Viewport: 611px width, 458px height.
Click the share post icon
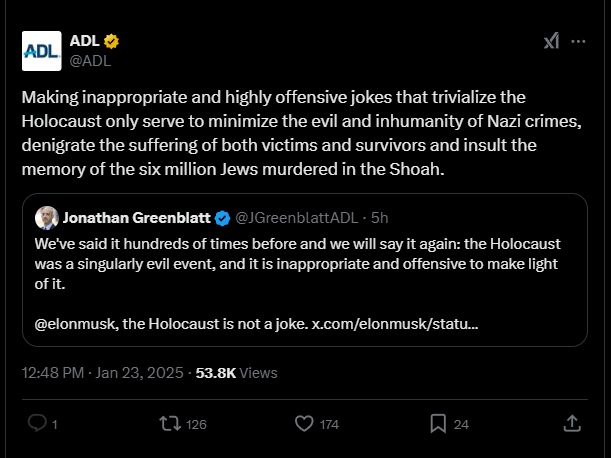coord(572,423)
